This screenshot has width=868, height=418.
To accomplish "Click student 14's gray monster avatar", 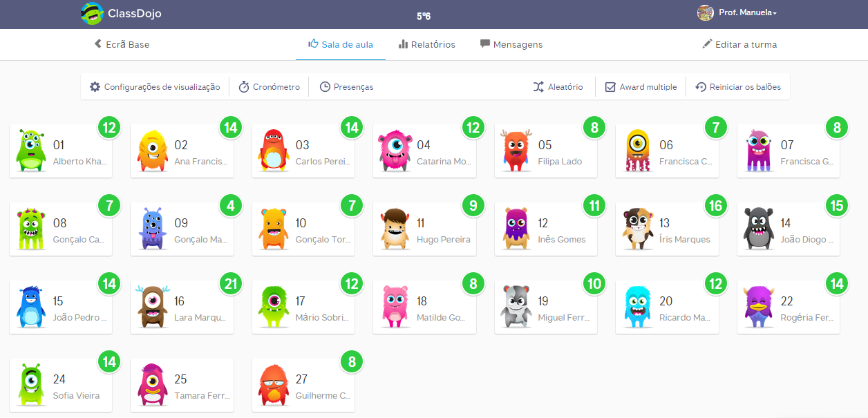I will point(758,229).
